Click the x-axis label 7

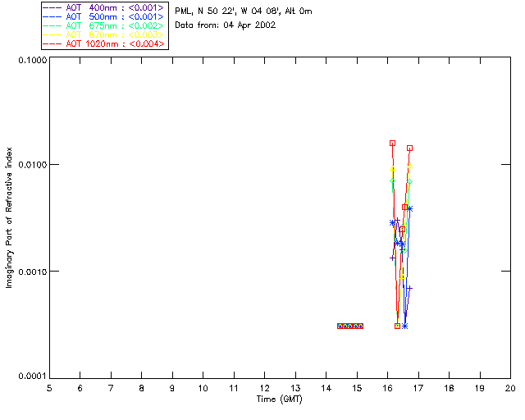click(x=111, y=389)
